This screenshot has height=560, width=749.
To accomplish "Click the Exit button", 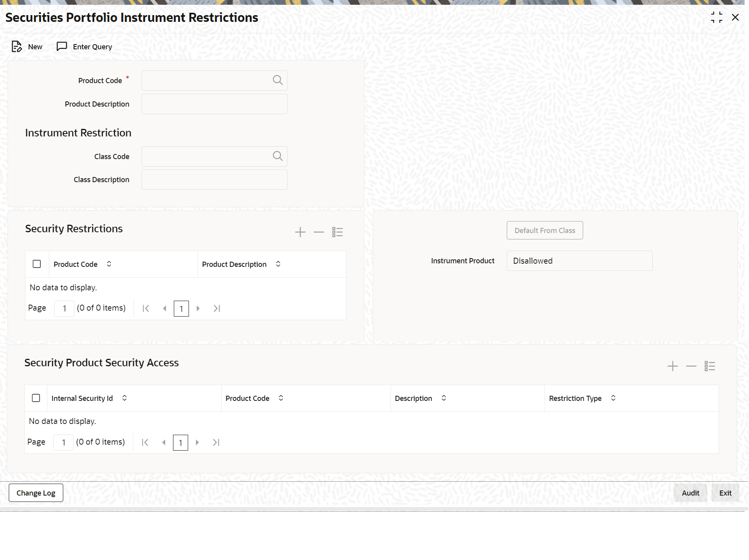I will [725, 493].
